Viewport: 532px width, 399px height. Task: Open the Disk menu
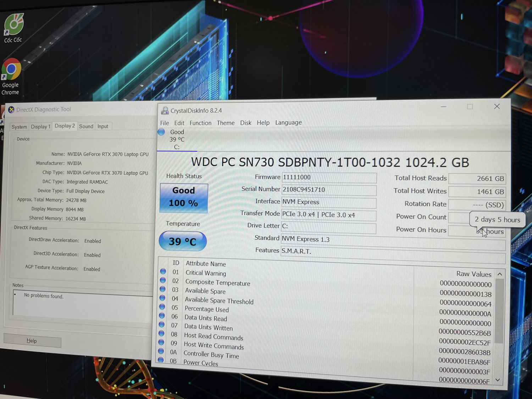(x=245, y=123)
